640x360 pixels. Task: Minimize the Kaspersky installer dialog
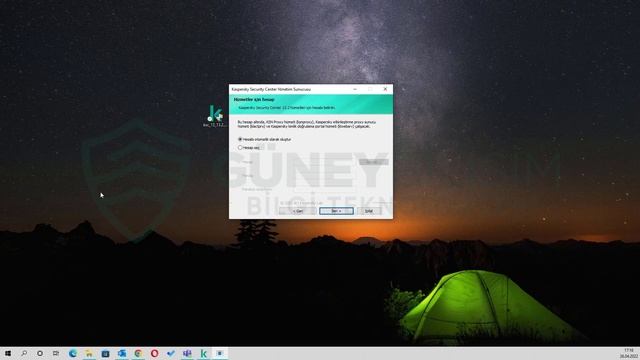coord(355,89)
